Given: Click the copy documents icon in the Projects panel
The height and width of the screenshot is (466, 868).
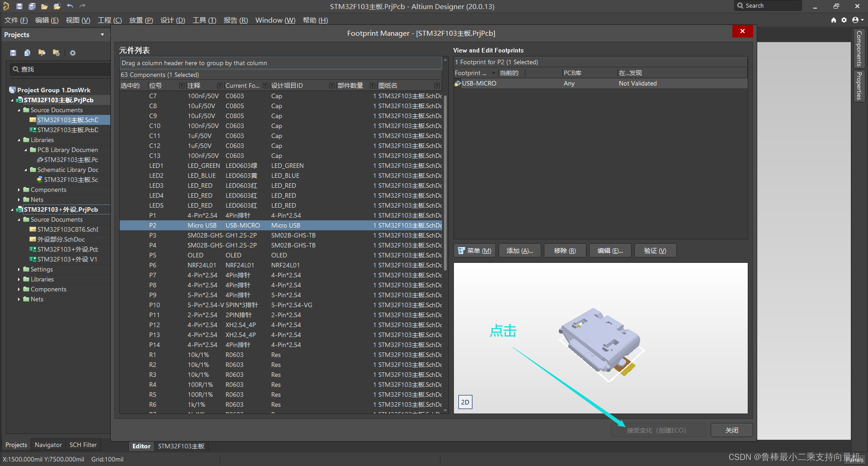Looking at the screenshot, I should point(27,53).
